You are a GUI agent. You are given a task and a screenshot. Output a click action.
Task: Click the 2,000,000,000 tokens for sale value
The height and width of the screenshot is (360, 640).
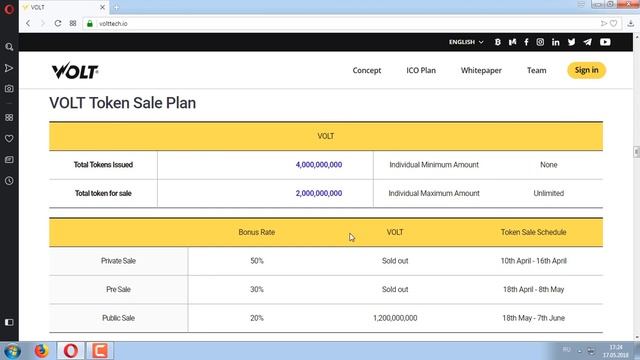pos(319,193)
